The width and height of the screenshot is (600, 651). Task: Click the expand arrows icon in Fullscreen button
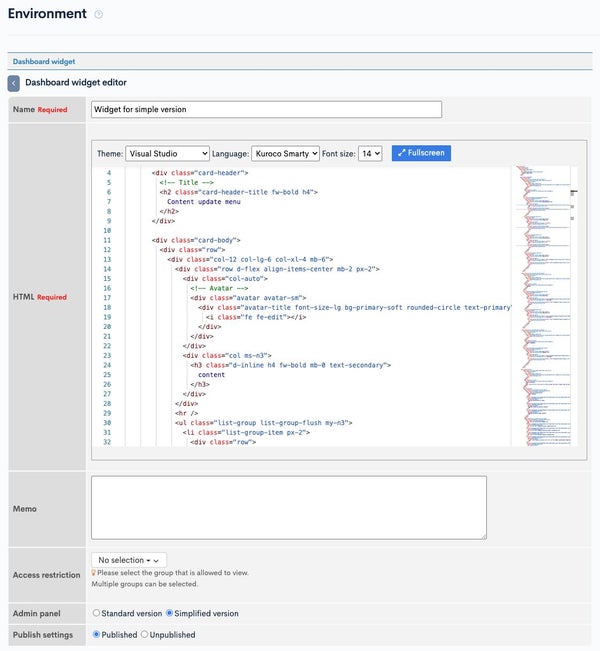pyautogui.click(x=402, y=153)
